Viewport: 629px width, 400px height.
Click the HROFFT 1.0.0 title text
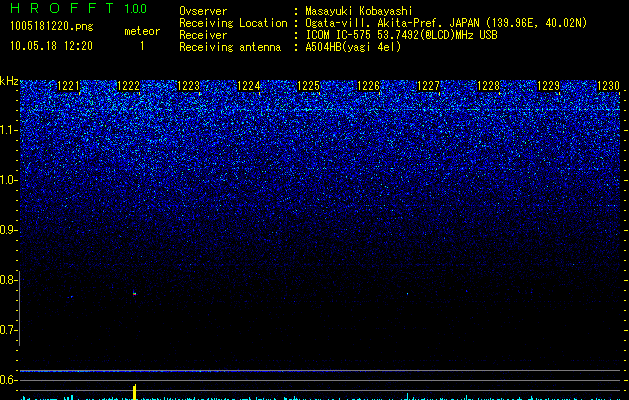78,8
